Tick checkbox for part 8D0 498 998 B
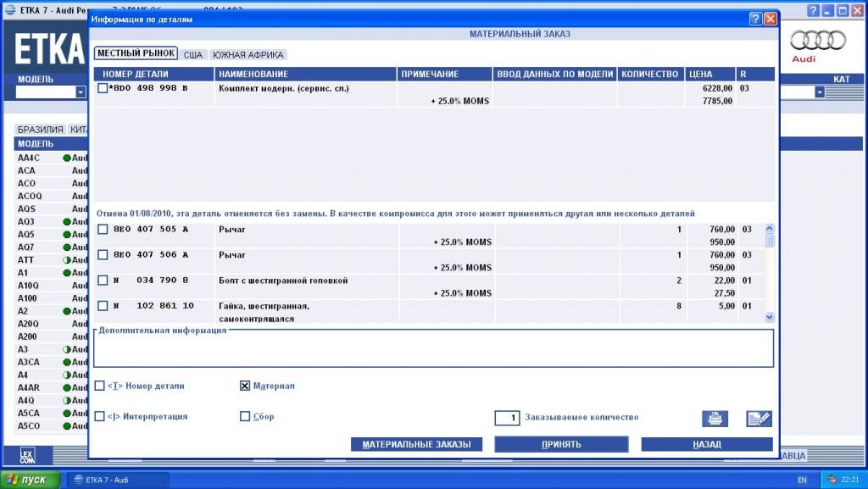Image resolution: width=868 pixels, height=489 pixels. 103,88
